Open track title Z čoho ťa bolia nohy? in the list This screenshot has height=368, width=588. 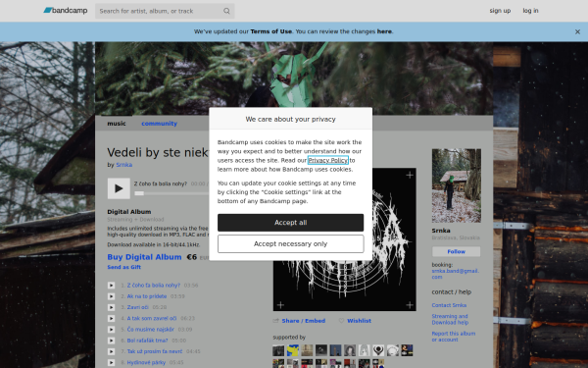[154, 286]
